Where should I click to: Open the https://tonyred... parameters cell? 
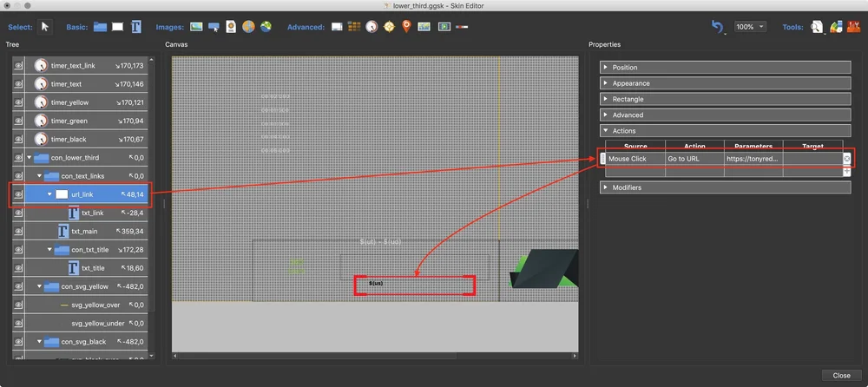point(753,159)
